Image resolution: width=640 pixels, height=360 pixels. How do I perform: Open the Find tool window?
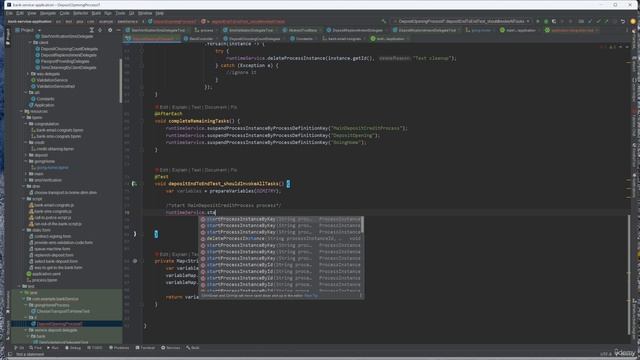tap(36, 348)
